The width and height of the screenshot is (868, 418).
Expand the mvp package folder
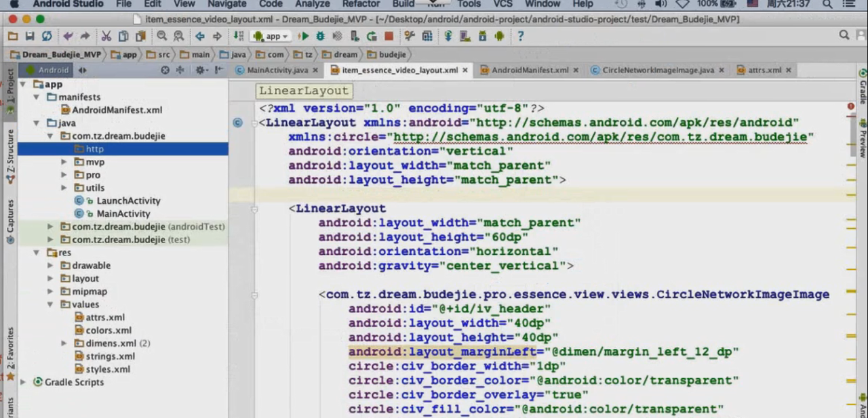click(64, 162)
